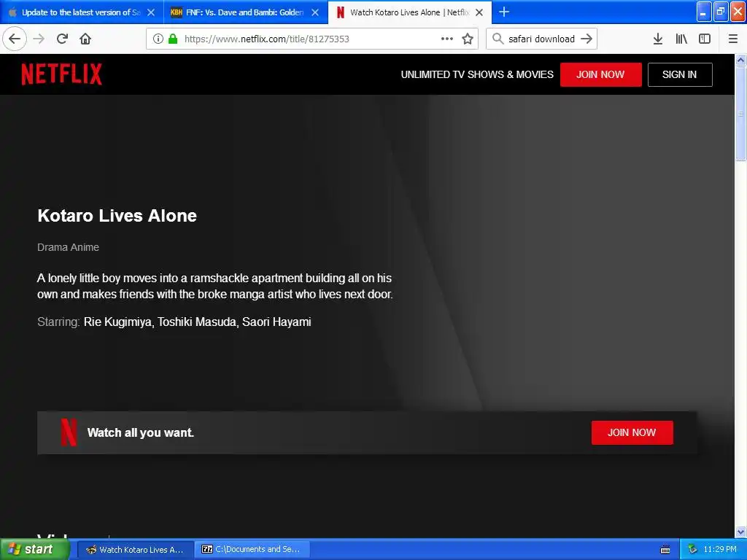
Task: Minimize the browser window
Action: pyautogui.click(x=704, y=12)
